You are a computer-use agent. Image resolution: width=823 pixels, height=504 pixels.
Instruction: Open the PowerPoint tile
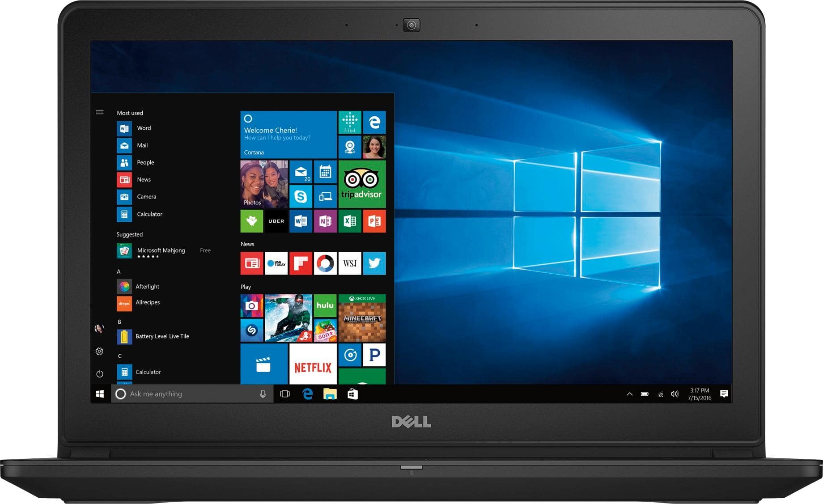tap(374, 221)
